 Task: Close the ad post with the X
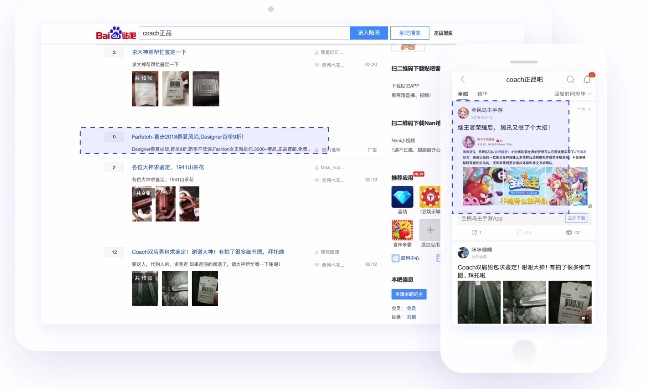[x=590, y=109]
